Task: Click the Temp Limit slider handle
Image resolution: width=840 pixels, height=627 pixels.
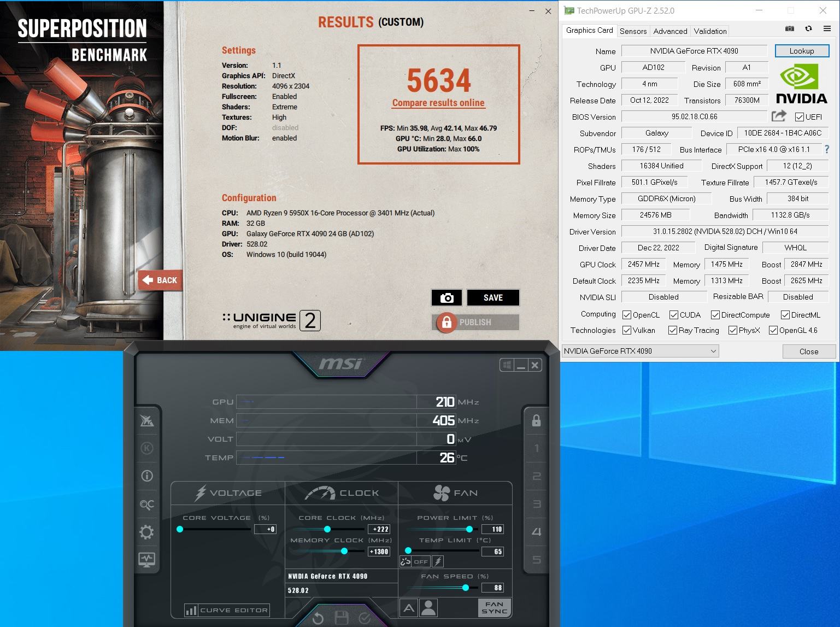Action: 408,551
